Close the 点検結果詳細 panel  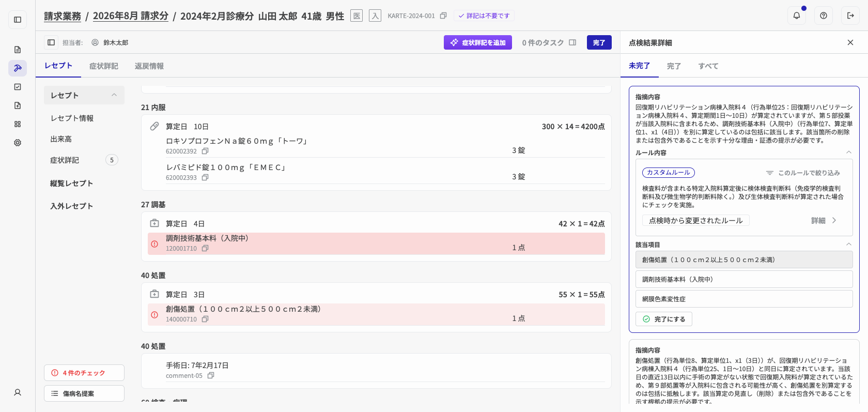pos(850,42)
